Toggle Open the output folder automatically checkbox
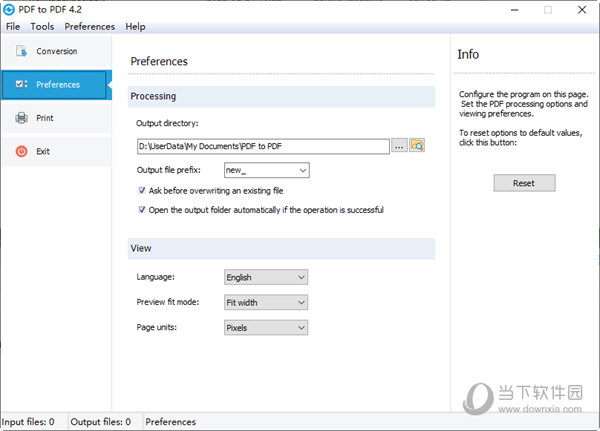The height and width of the screenshot is (431, 600). 142,209
